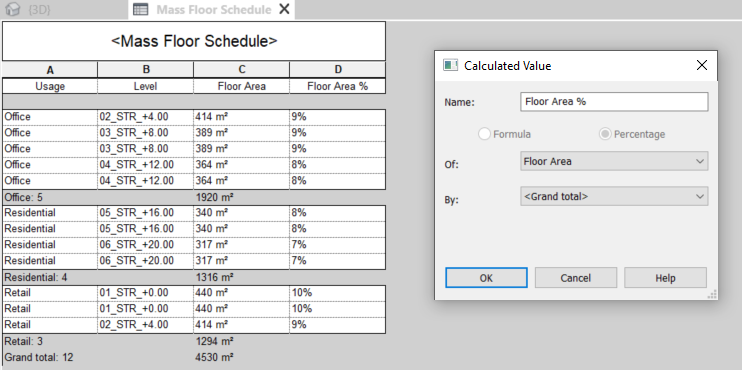Screen dimensions: 742x370
Task: Click the Level column heading
Action: (146, 86)
